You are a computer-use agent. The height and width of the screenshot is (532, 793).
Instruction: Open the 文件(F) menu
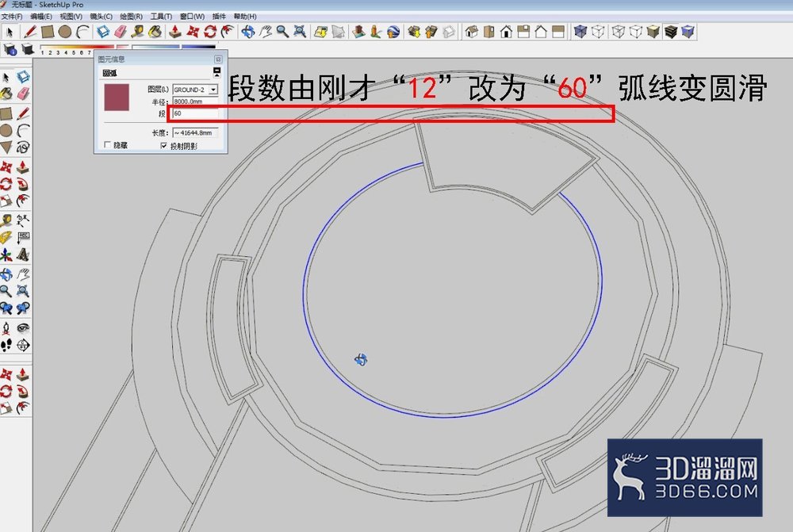coord(12,16)
